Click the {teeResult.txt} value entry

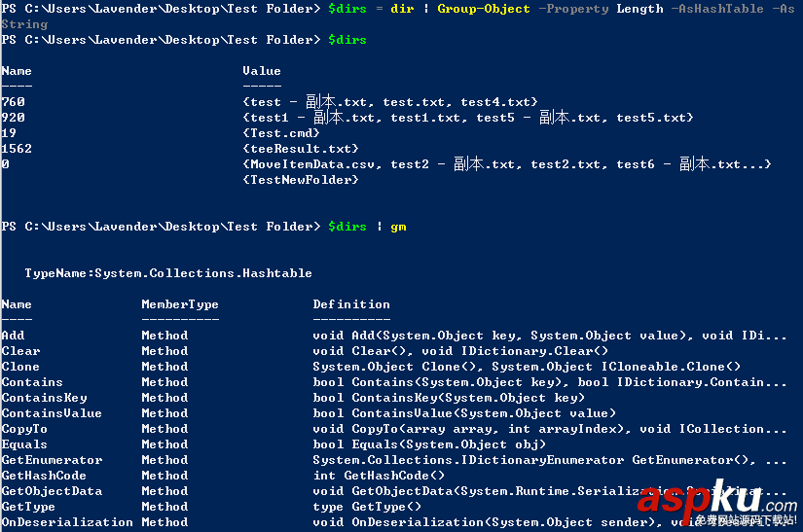pos(300,149)
